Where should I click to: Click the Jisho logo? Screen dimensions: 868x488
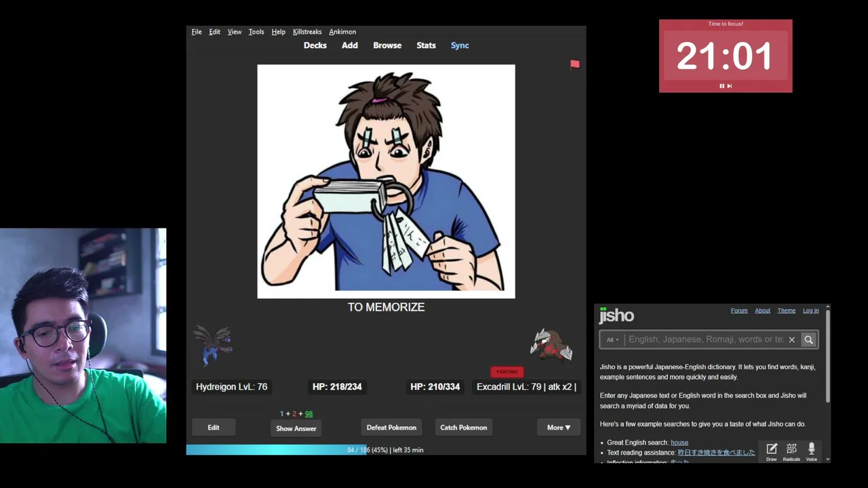pyautogui.click(x=616, y=315)
